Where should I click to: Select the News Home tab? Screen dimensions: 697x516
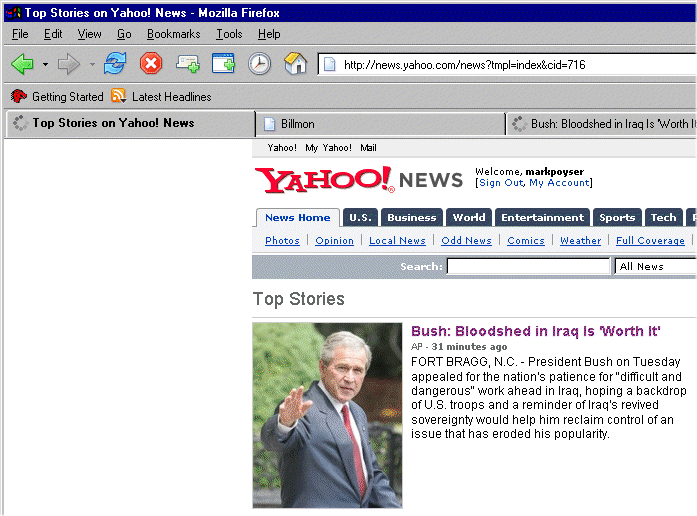(x=298, y=218)
